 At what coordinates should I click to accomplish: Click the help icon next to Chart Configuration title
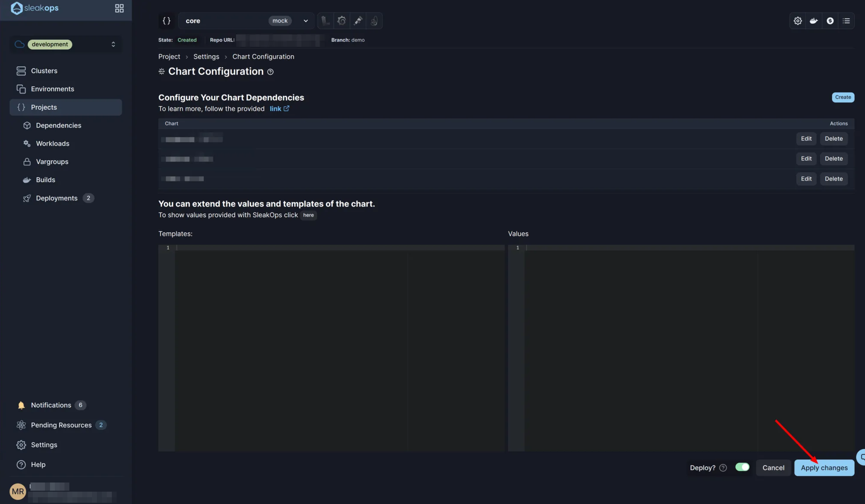pyautogui.click(x=271, y=72)
